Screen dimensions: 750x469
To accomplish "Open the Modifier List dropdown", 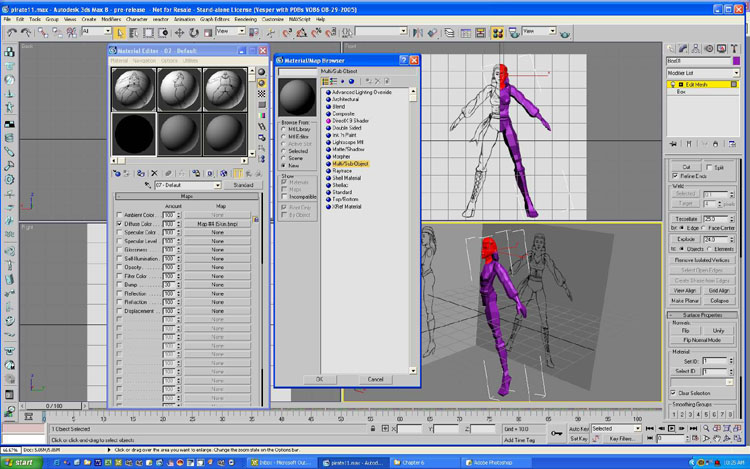I will [x=703, y=73].
